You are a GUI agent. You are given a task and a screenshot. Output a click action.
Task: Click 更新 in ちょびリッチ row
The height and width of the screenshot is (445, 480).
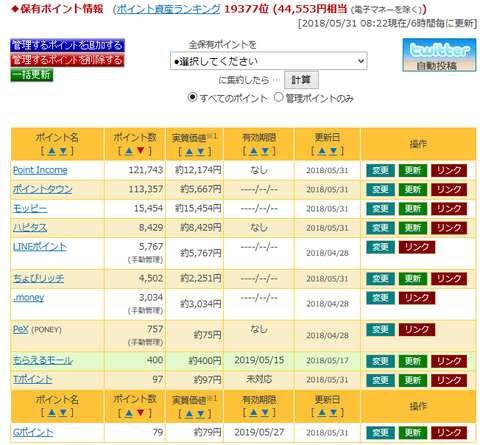click(413, 279)
